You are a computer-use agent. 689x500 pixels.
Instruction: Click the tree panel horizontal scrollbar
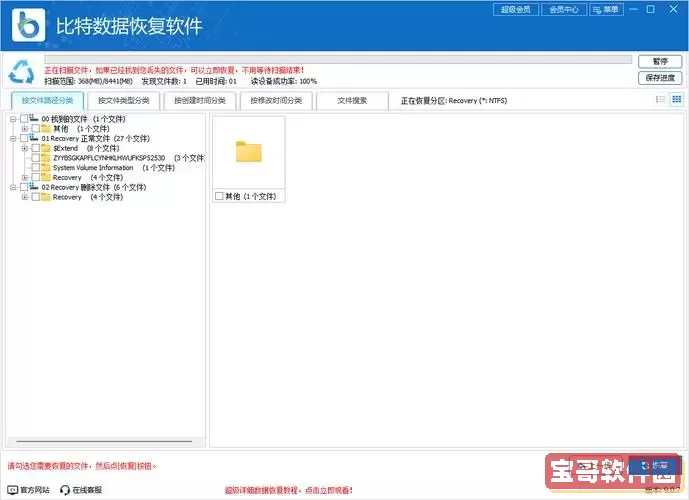click(104, 441)
